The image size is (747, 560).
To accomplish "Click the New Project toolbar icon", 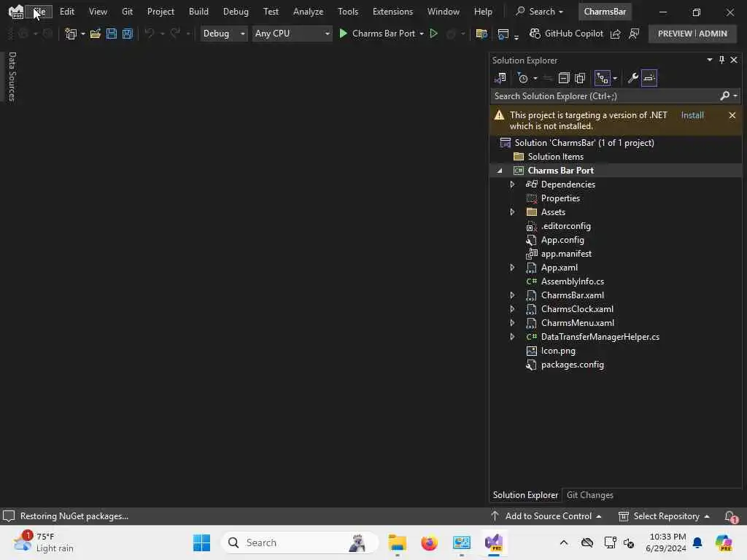I will [x=71, y=34].
